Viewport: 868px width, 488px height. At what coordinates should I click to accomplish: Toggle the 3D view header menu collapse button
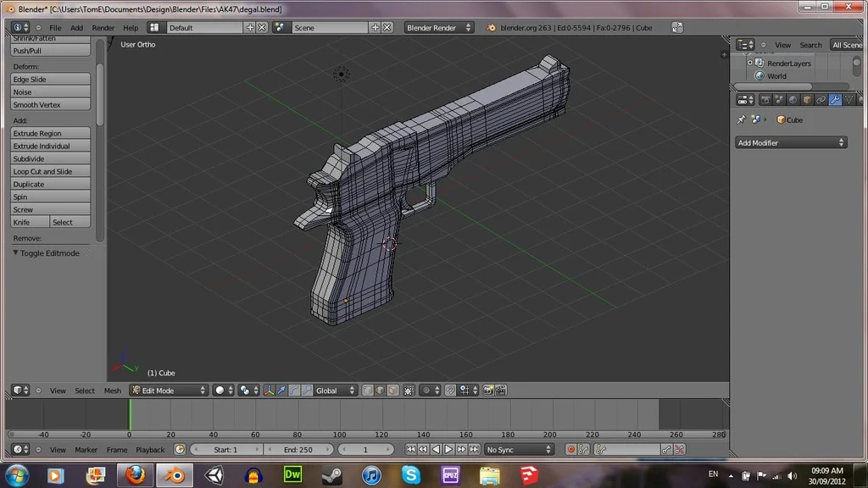coord(38,390)
